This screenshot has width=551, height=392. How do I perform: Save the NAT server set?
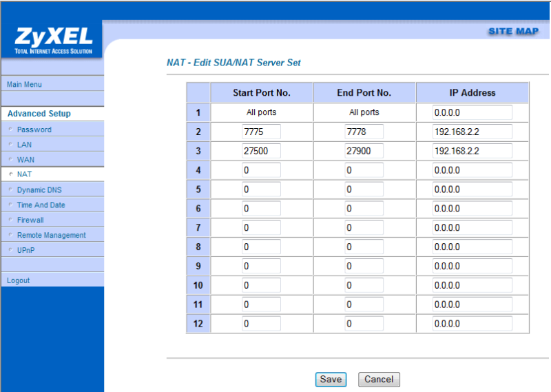coord(331,380)
